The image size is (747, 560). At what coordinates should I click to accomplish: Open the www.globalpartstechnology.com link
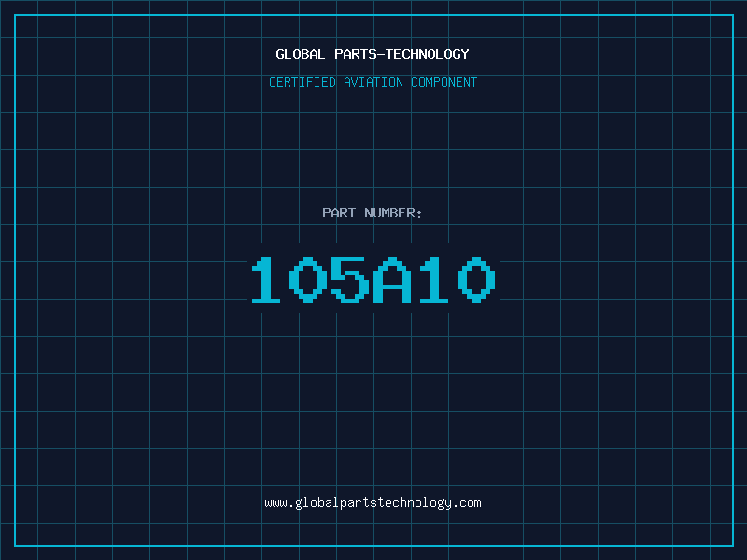pyautogui.click(x=373, y=503)
